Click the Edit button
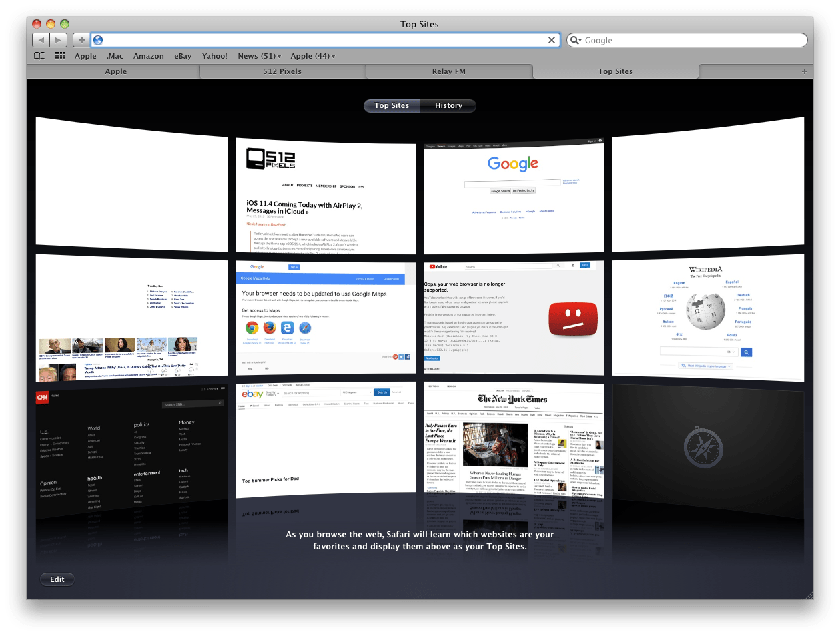This screenshot has width=840, height=636. coord(57,579)
